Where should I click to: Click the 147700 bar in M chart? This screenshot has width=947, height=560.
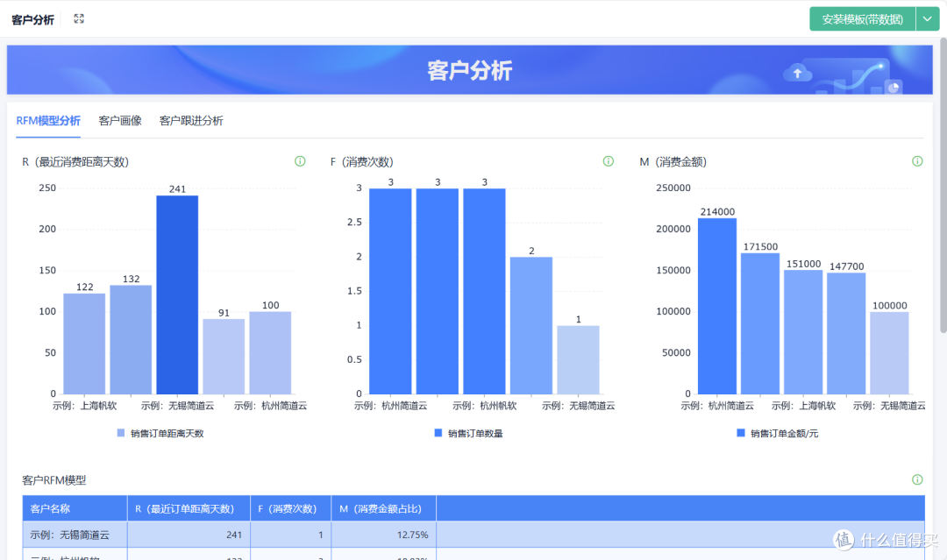click(846, 333)
